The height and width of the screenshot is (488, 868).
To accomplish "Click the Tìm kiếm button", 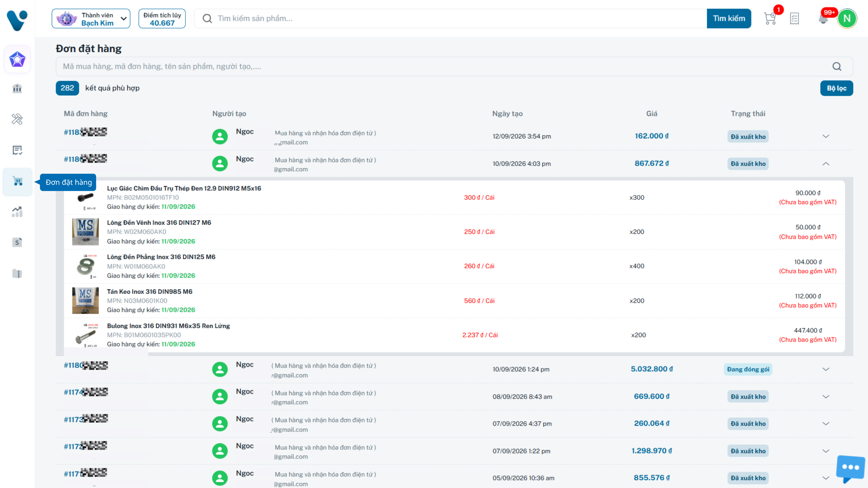I will [x=729, y=19].
